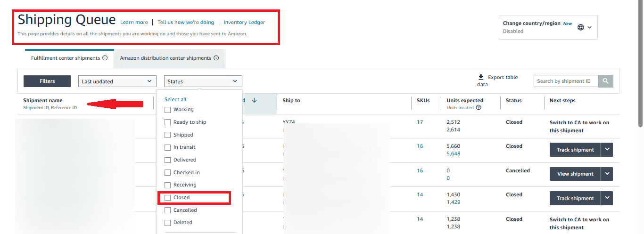Expand arrow next to Track shipment for 1,430 units

click(x=607, y=198)
